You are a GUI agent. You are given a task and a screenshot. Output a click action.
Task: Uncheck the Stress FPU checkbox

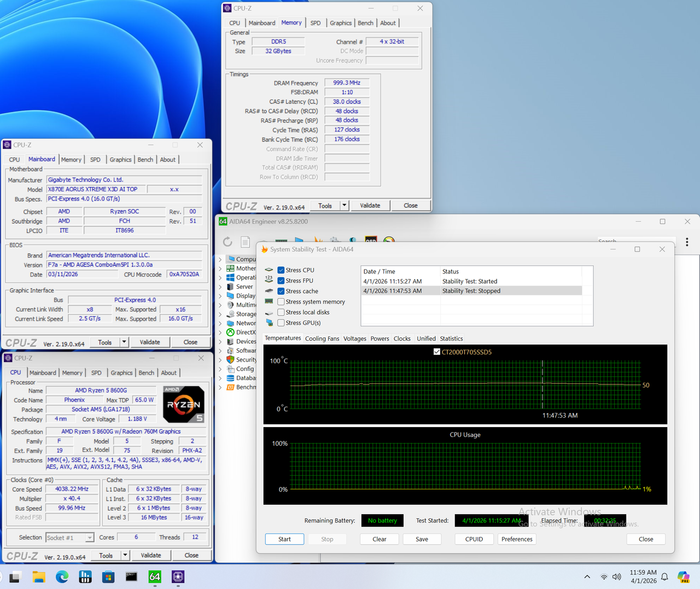point(281,281)
